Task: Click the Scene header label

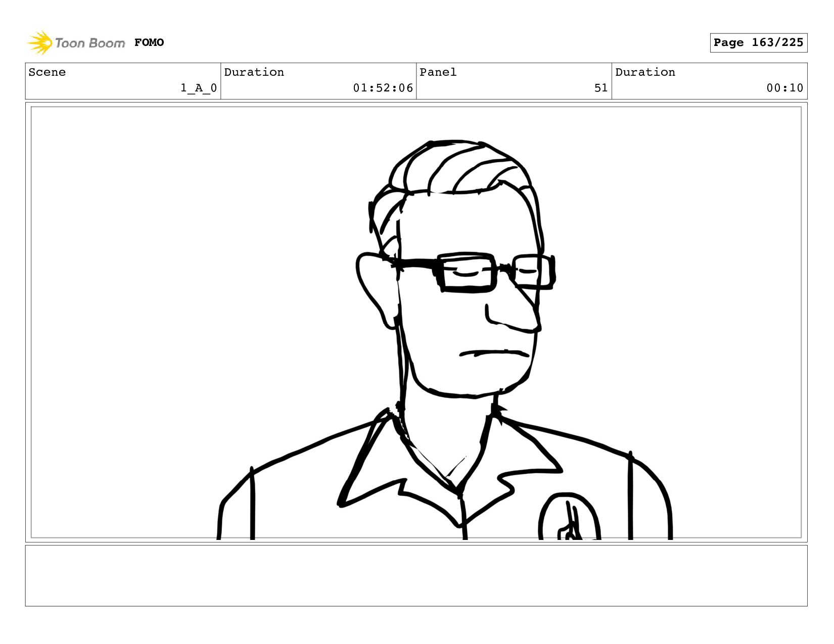Action: tap(47, 72)
